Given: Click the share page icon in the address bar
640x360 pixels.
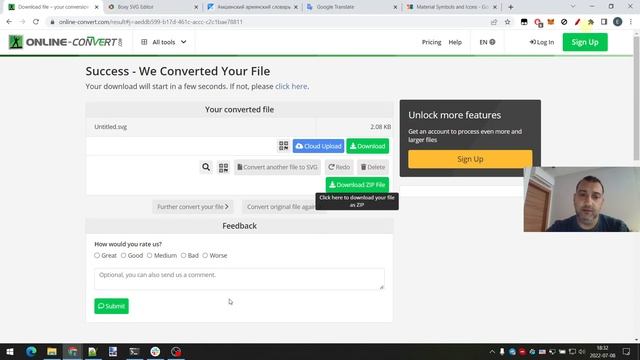Looking at the screenshot, I should tap(494, 22).
